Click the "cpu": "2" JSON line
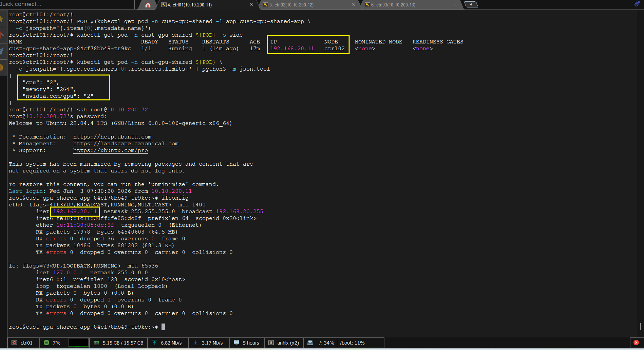 41,82
